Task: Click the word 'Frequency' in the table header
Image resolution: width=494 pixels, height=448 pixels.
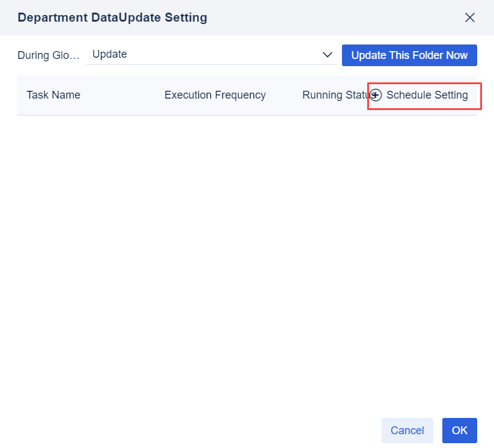Action: pyautogui.click(x=240, y=95)
